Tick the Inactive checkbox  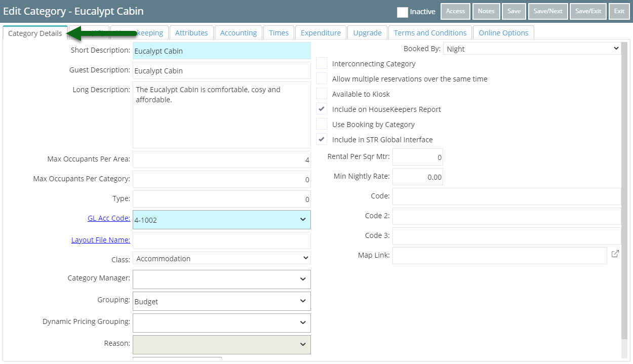coord(403,12)
